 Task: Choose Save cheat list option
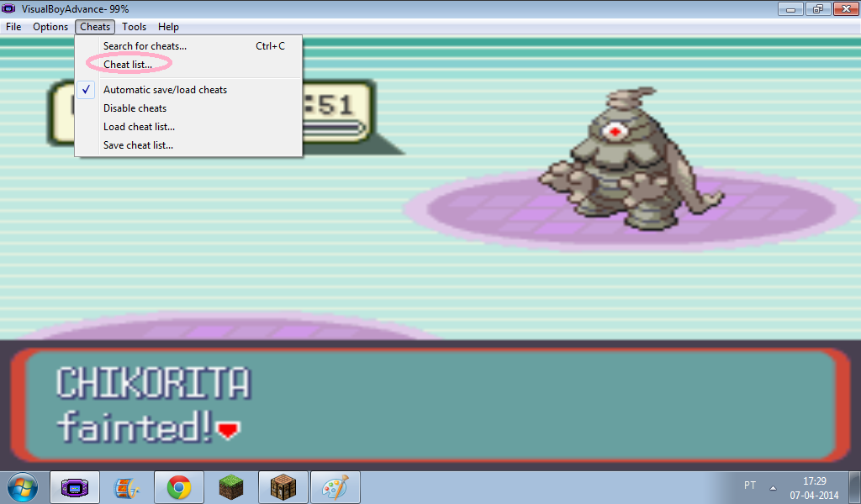pos(138,145)
